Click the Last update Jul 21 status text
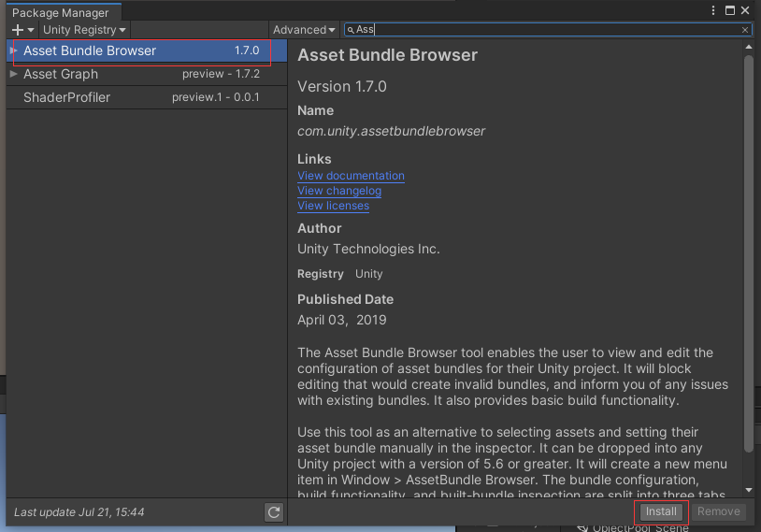The width and height of the screenshot is (761, 532). point(79,512)
